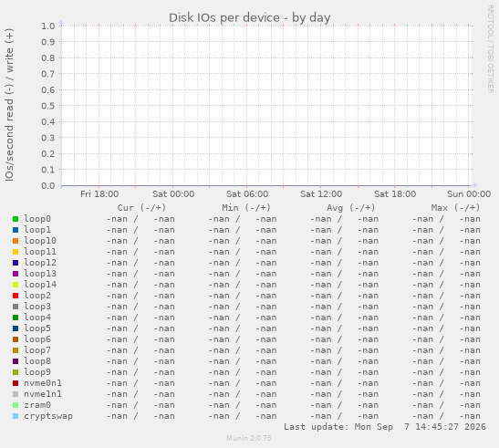The width and height of the screenshot is (499, 448).
Task: Click the Sat 18:00 x-axis label
Action: [395, 194]
